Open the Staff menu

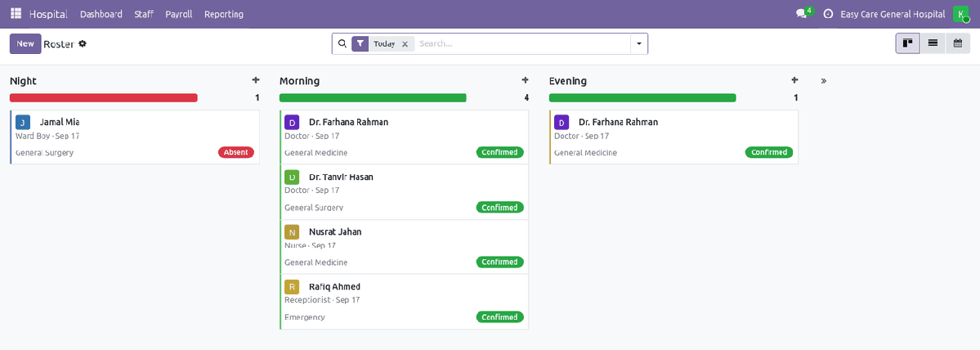pyautogui.click(x=144, y=14)
